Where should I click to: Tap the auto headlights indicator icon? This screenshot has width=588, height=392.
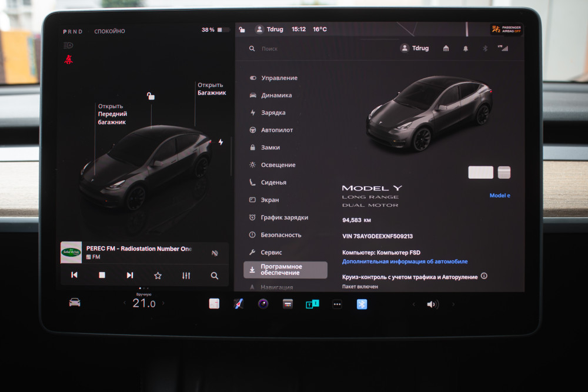68,45
